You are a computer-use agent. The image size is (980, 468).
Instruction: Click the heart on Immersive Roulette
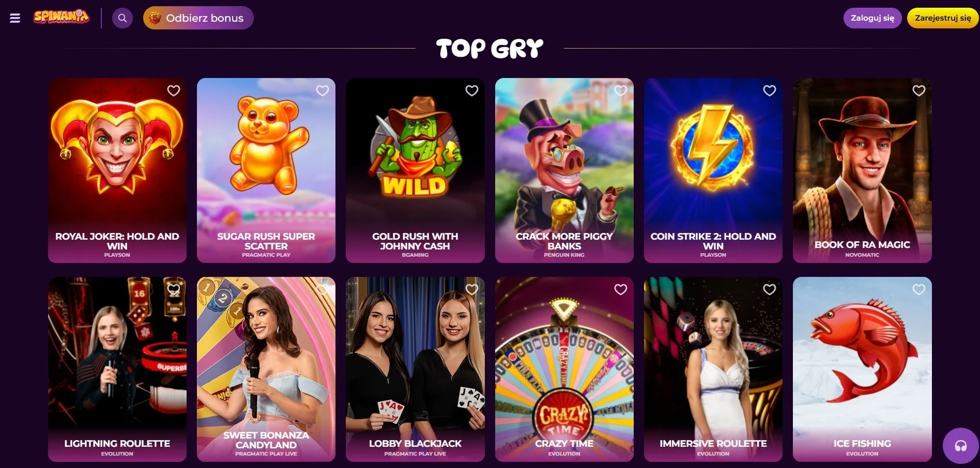pyautogui.click(x=770, y=290)
